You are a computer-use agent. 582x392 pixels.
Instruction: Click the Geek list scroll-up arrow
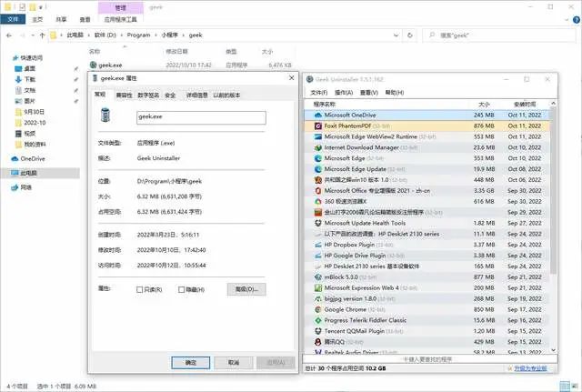coord(554,103)
